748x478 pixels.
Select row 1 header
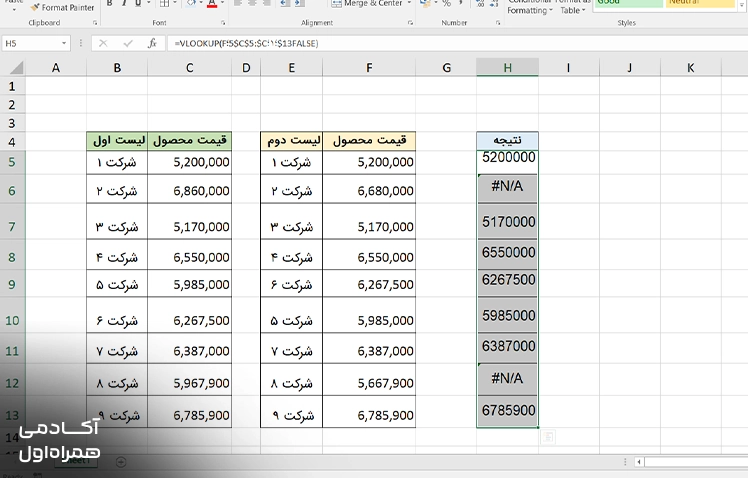12,86
